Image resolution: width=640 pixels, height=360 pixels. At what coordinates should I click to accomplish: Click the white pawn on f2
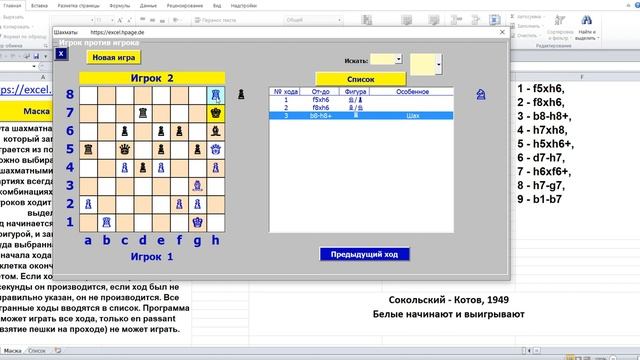(179, 204)
